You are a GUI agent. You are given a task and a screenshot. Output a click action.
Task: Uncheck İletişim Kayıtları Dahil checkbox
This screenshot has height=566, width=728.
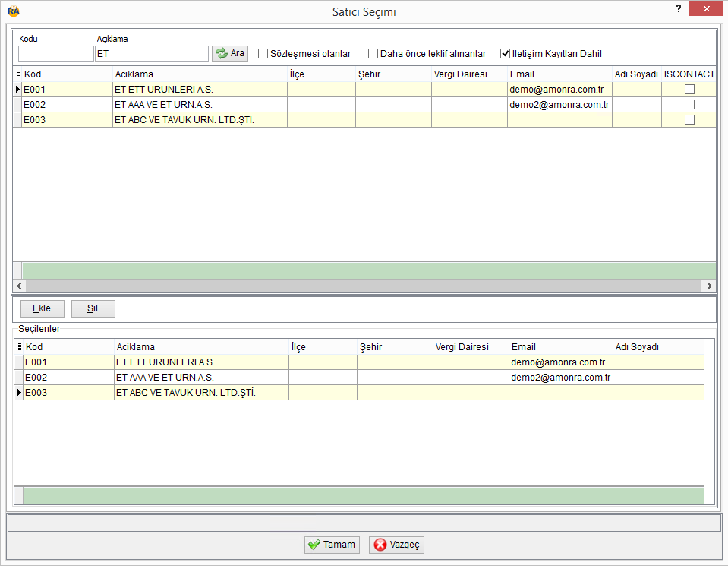[x=505, y=54]
